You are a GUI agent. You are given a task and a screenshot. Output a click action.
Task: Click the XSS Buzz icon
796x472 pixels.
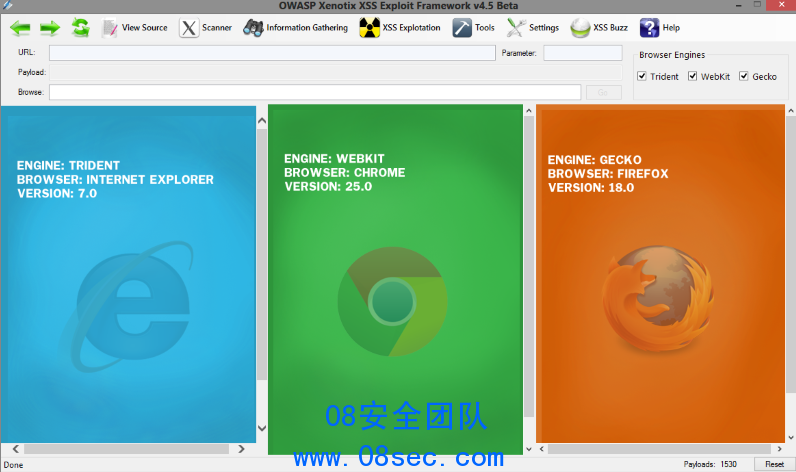point(580,28)
